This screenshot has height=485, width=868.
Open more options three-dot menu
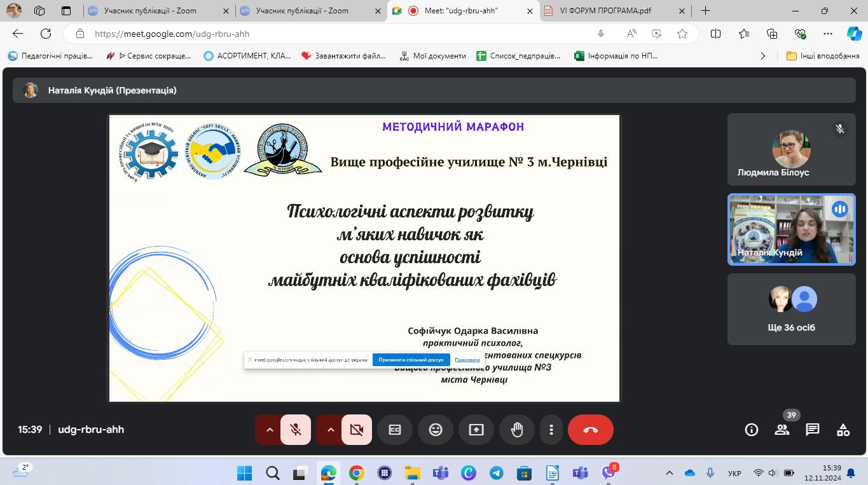tap(551, 430)
